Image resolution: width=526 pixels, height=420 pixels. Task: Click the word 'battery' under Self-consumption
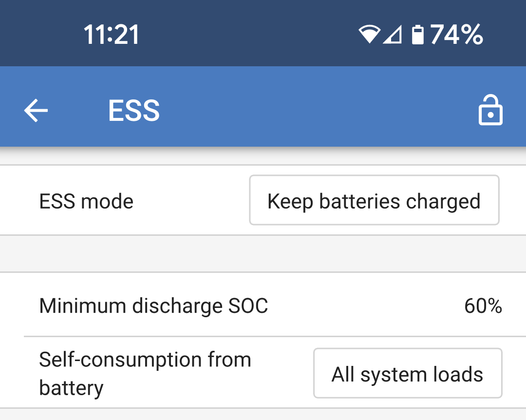point(71,388)
